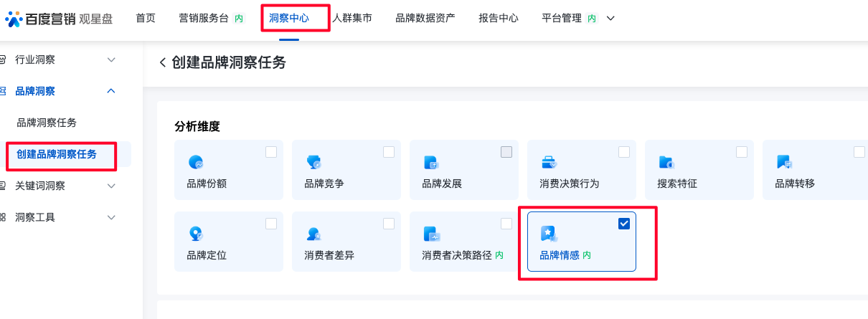Open the dropdown arrow after 平台管理
868x319 pixels.
pyautogui.click(x=610, y=19)
